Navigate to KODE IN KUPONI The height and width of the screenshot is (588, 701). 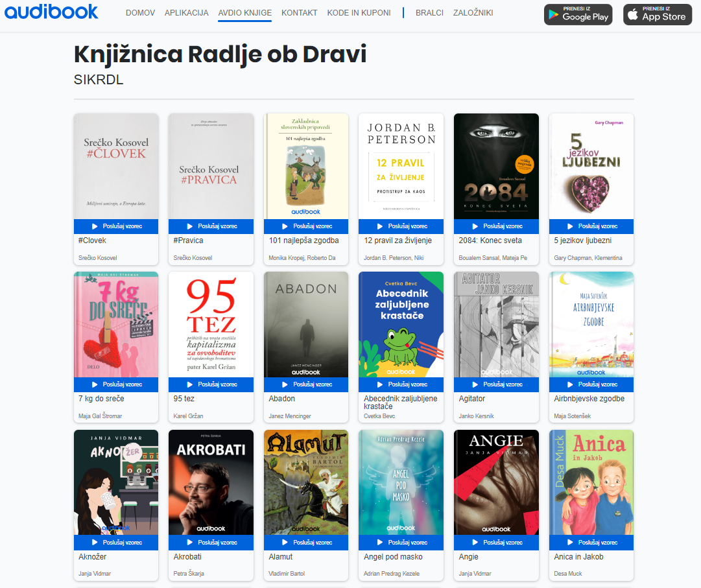click(x=359, y=13)
